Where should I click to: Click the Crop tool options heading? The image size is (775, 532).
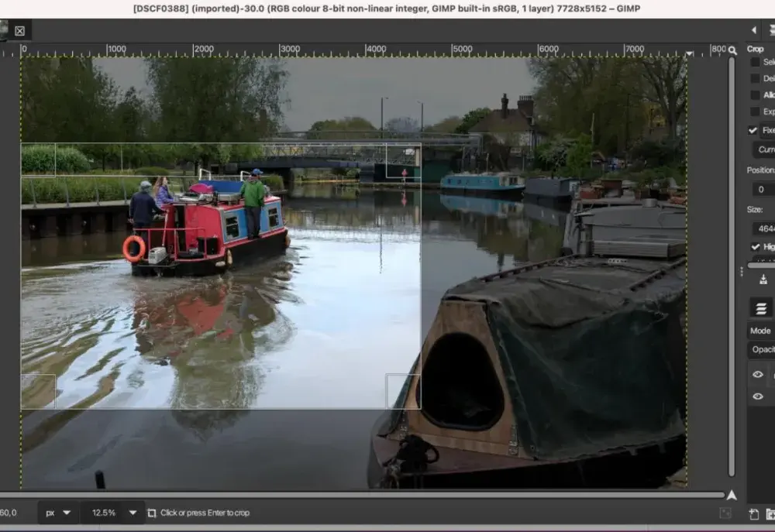click(x=755, y=49)
